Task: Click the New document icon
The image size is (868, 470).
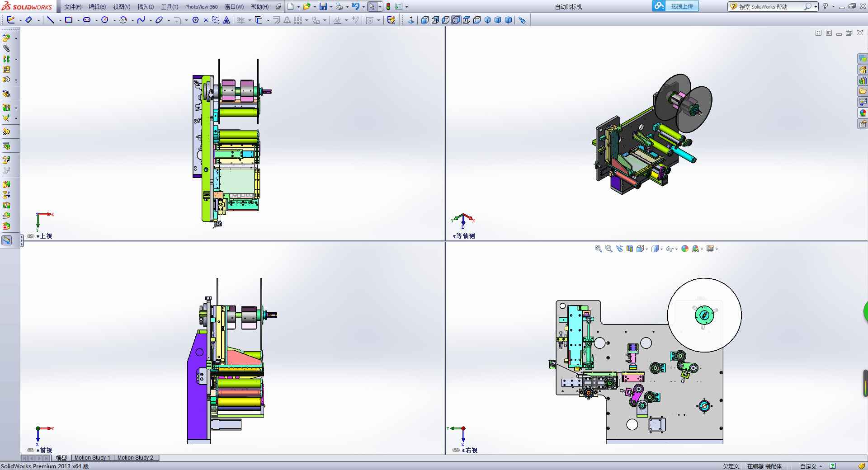Action: click(291, 6)
